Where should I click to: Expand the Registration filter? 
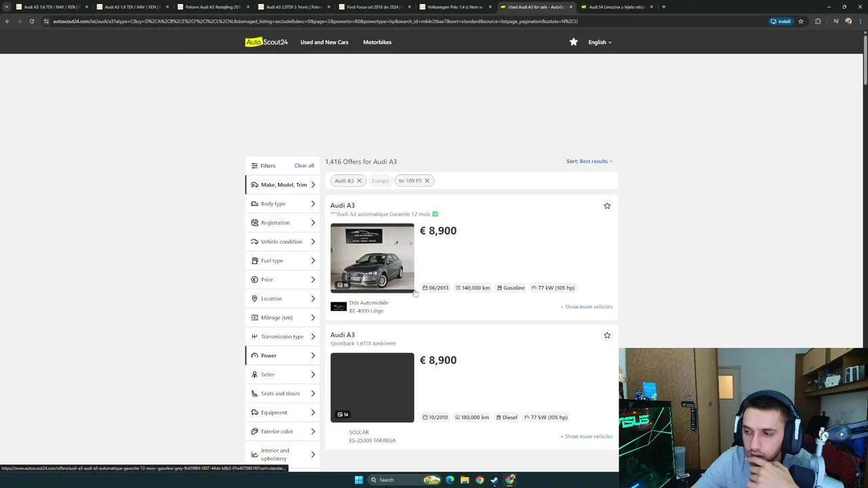point(282,222)
